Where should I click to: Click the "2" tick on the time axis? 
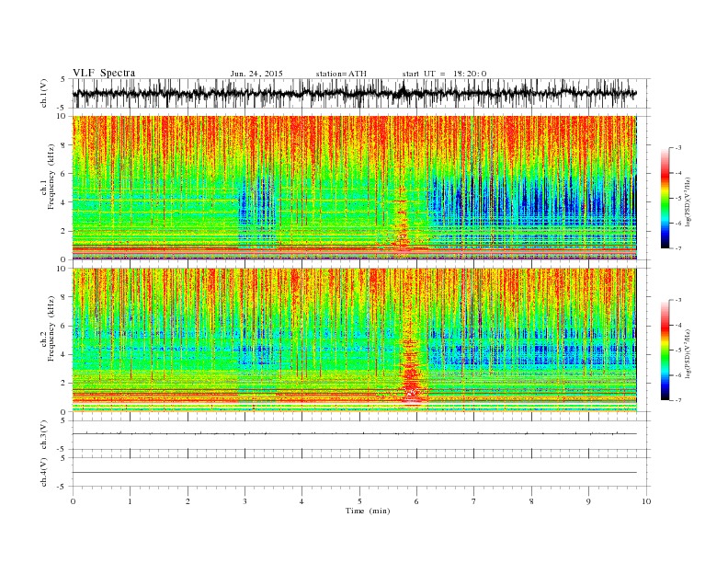pyautogui.click(x=188, y=501)
